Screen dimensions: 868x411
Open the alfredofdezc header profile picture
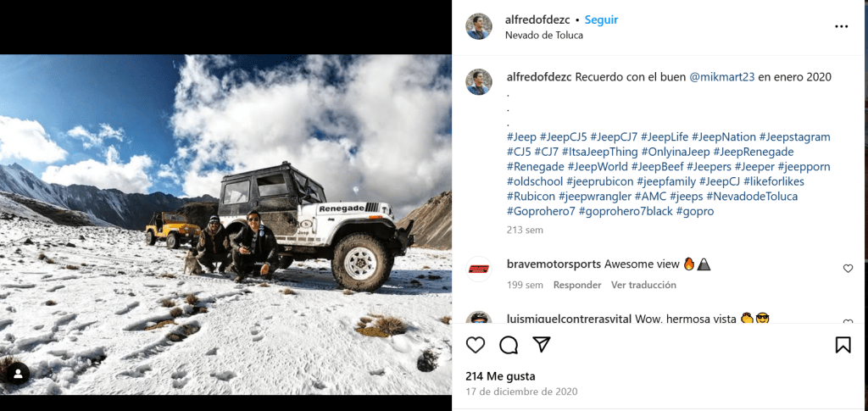pyautogui.click(x=478, y=26)
